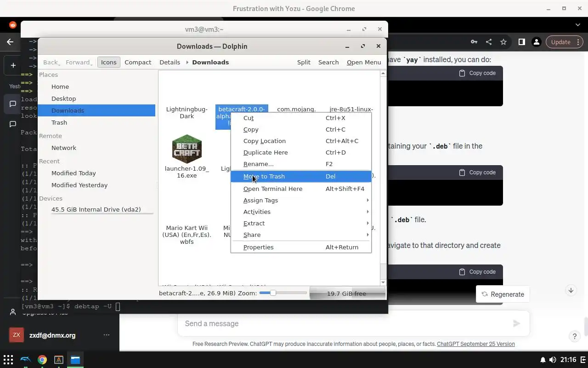Expand the Assign Tags submenu
This screenshot has width=588, height=368.
point(301,200)
